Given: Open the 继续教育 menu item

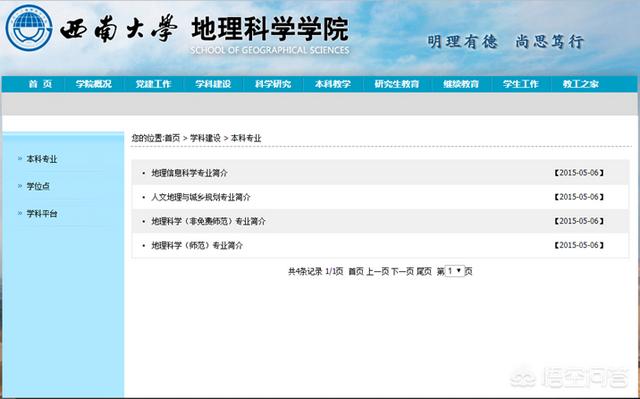Looking at the screenshot, I should [461, 84].
